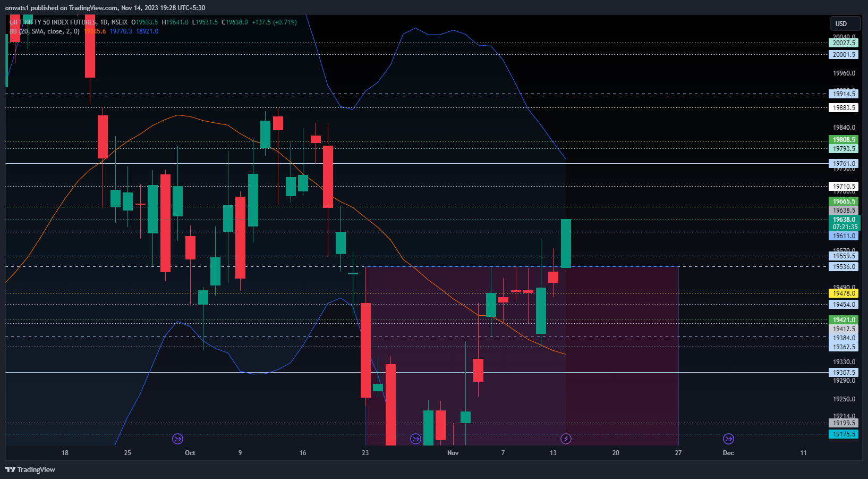Click the Bollinger lower value 18921.0
The width and height of the screenshot is (868, 479).
147,31
